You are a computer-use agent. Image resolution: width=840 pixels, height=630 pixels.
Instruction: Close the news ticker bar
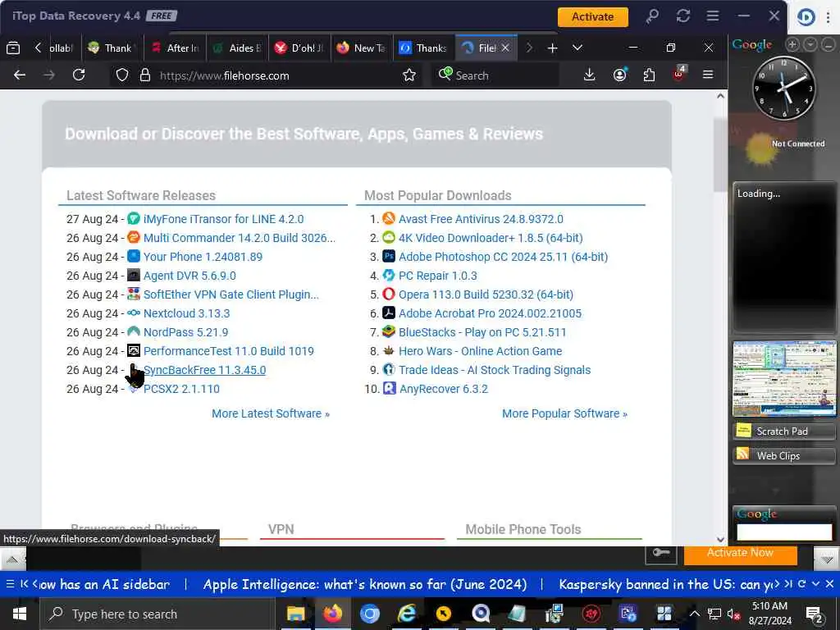[x=829, y=584]
